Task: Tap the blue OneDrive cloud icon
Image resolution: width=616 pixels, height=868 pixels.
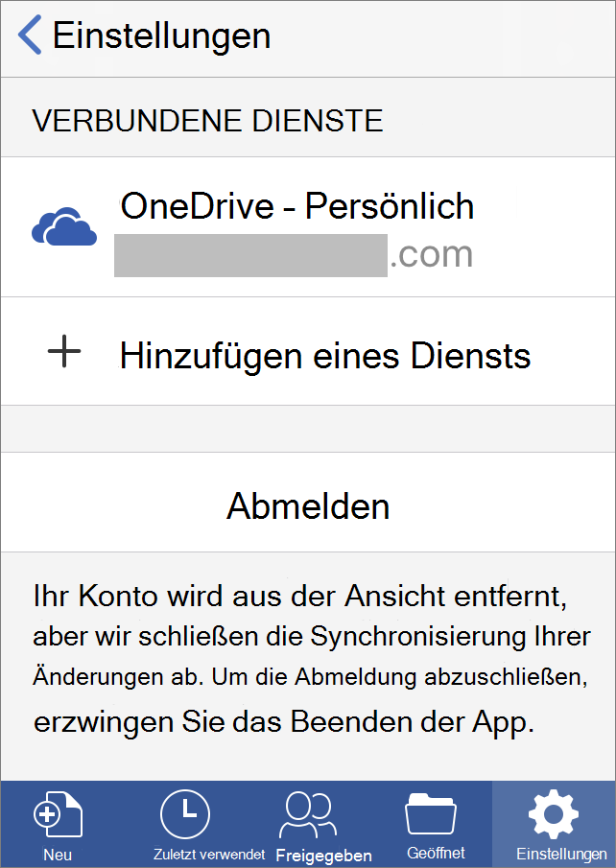Action: [x=64, y=227]
